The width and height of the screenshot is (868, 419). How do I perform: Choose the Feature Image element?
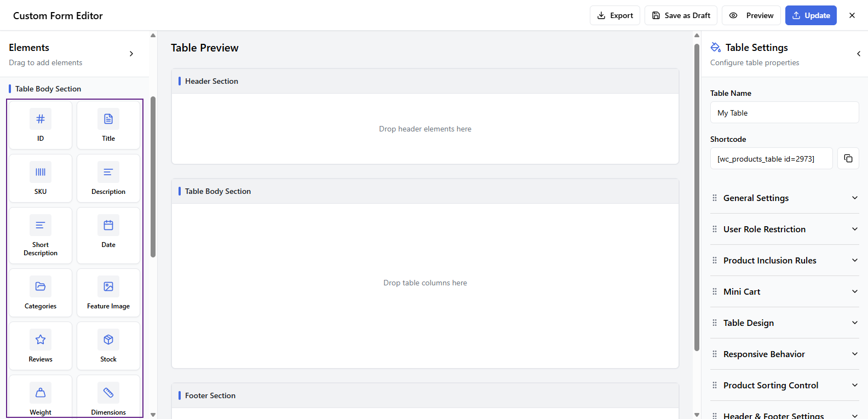108,292
